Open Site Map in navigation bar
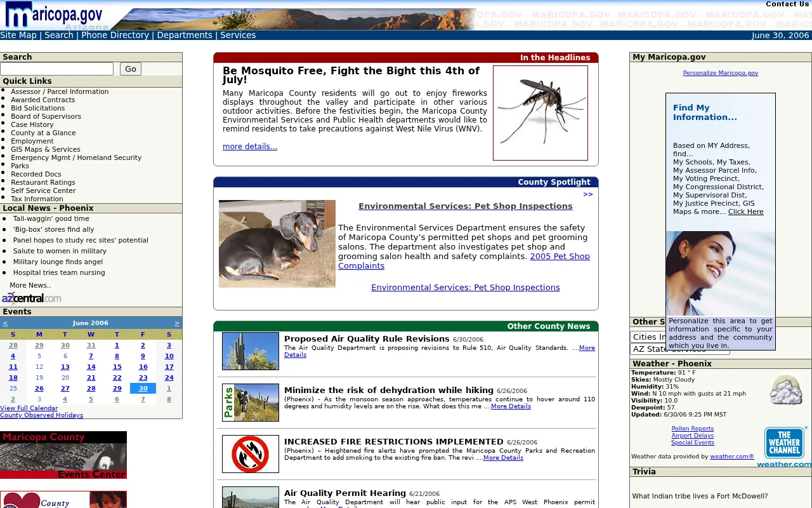812x508 pixels. (18, 35)
